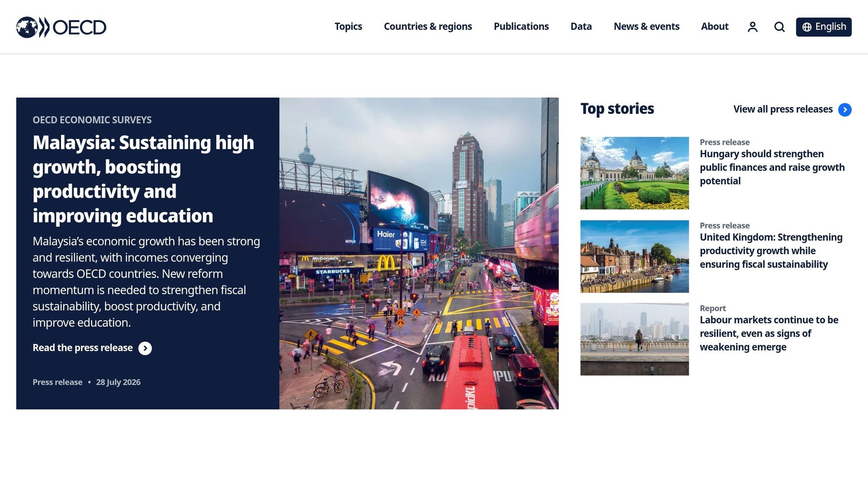Open Hungary public finances story headline
868x488 pixels.
pyautogui.click(x=772, y=167)
